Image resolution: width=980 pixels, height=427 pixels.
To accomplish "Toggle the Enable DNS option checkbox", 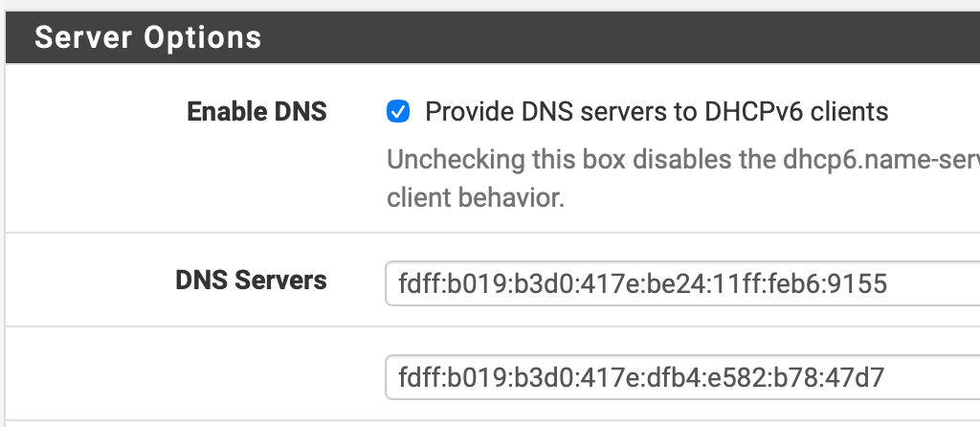I will (x=398, y=112).
